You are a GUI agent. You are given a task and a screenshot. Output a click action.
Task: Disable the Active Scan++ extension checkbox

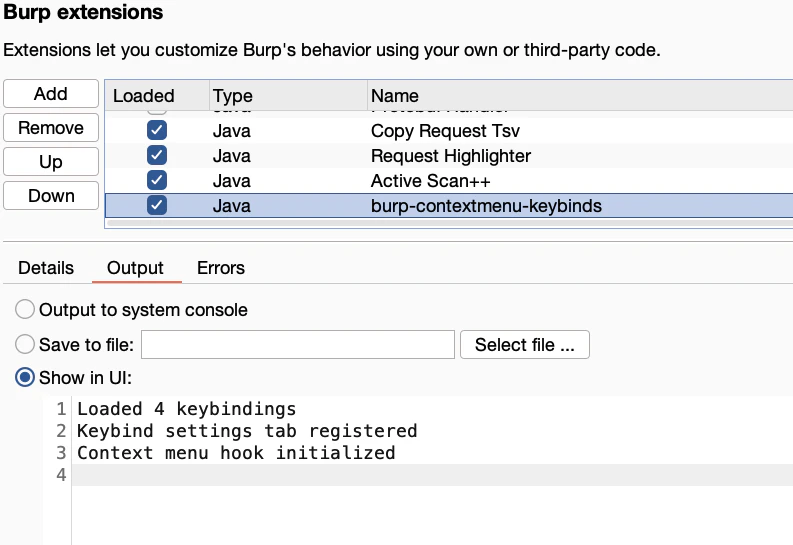coord(157,181)
